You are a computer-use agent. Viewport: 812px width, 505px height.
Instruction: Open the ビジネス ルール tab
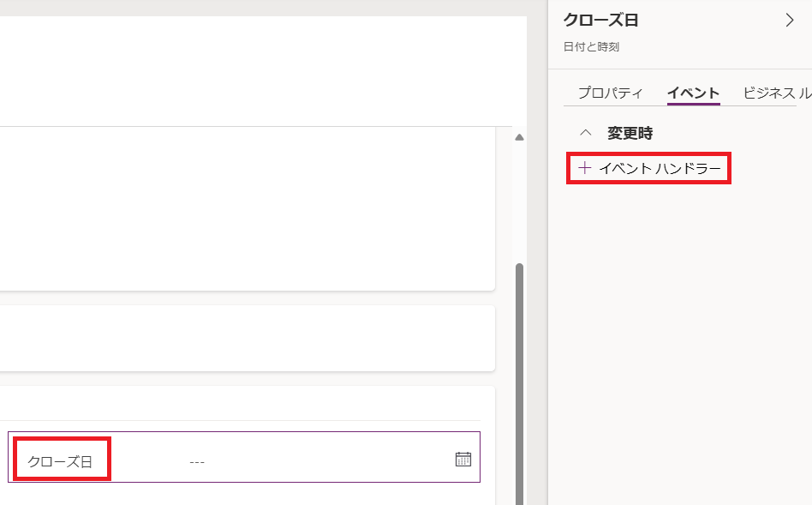tap(777, 93)
